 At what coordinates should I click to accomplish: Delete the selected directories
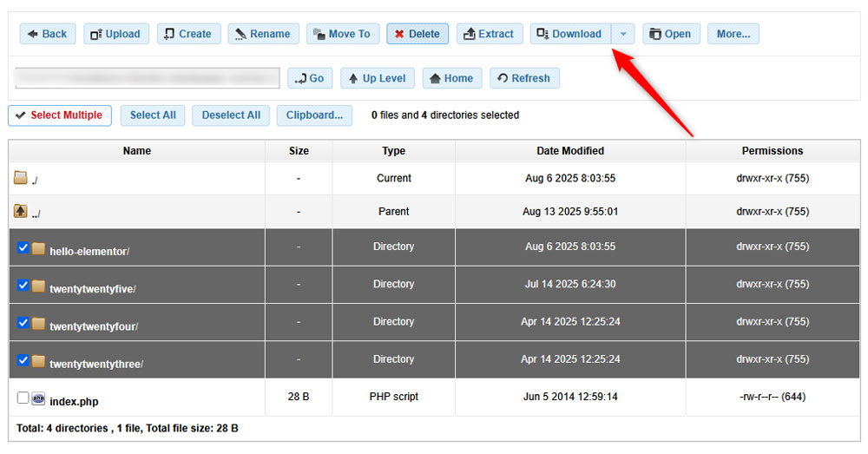tap(418, 34)
